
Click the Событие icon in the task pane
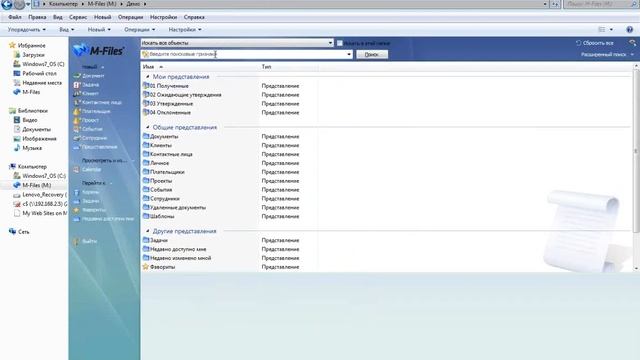[x=77, y=129]
